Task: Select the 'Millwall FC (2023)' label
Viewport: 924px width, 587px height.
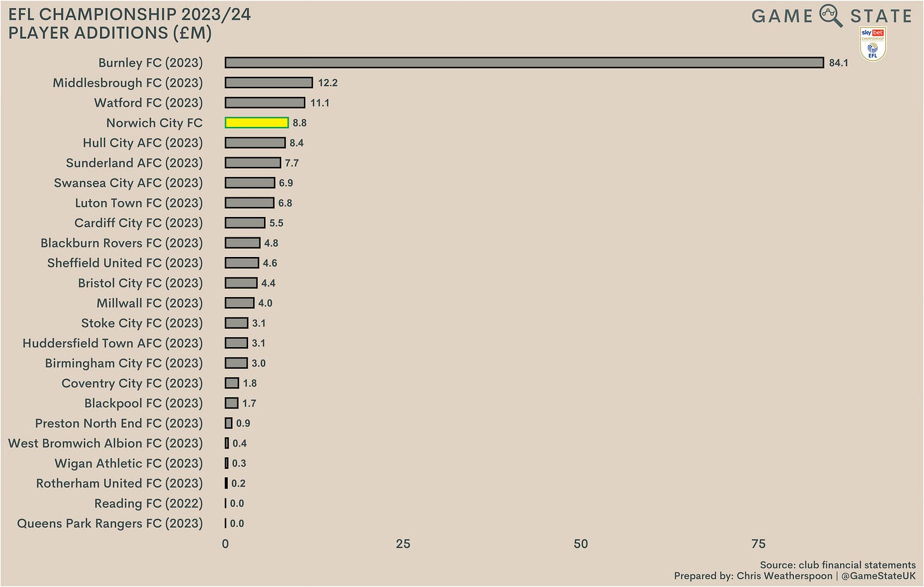Action: (150, 303)
